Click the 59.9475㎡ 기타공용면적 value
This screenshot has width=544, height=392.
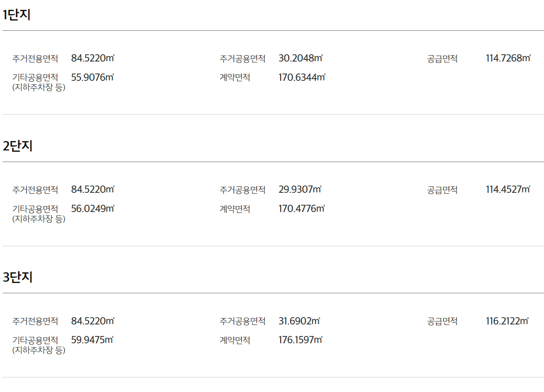click(92, 340)
